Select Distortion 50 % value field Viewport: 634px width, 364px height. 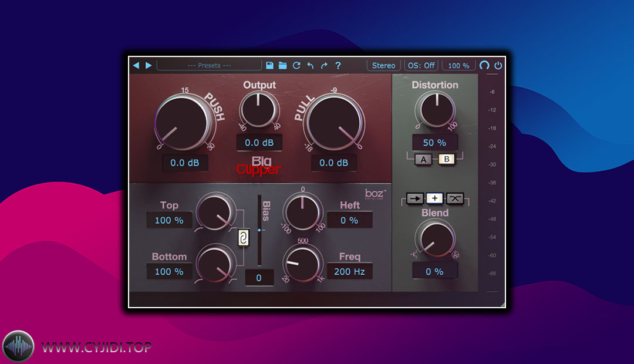[434, 142]
